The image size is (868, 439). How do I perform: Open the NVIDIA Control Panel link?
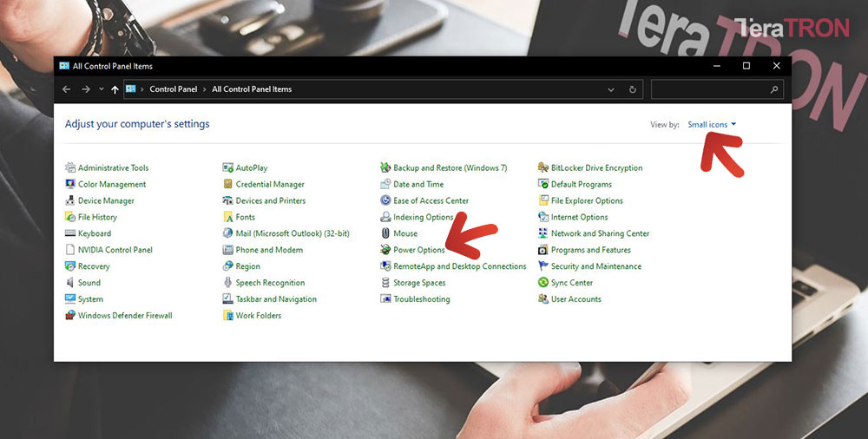pos(115,250)
